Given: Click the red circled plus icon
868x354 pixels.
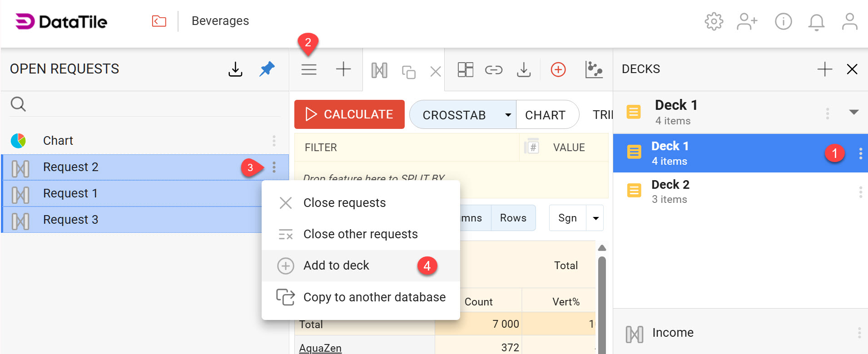Looking at the screenshot, I should point(558,69).
